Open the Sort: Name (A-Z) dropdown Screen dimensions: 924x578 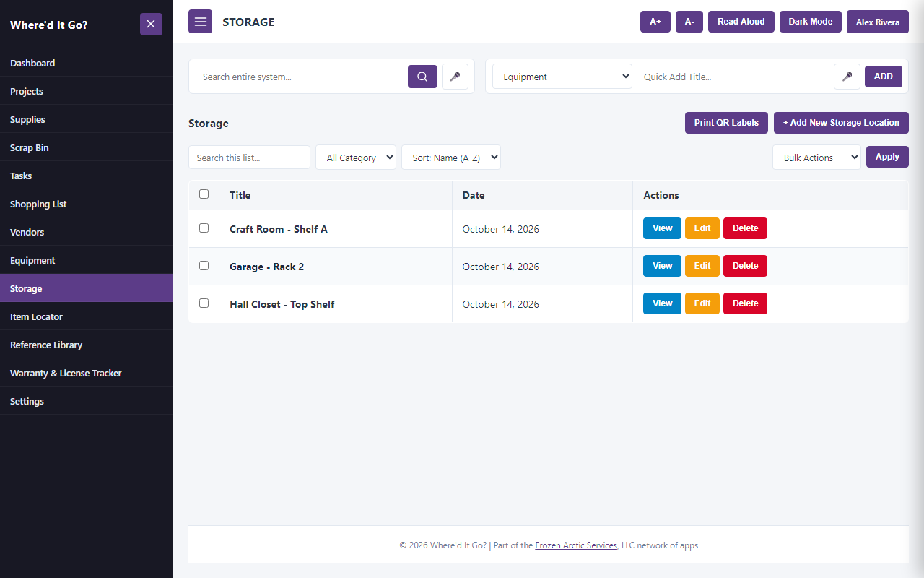[x=451, y=158]
